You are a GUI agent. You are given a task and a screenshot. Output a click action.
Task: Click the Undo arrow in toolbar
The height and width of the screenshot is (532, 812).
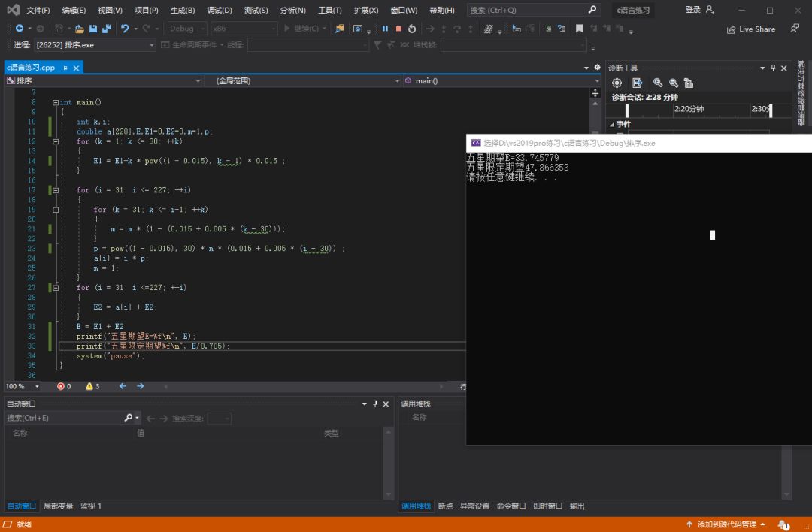click(x=125, y=29)
